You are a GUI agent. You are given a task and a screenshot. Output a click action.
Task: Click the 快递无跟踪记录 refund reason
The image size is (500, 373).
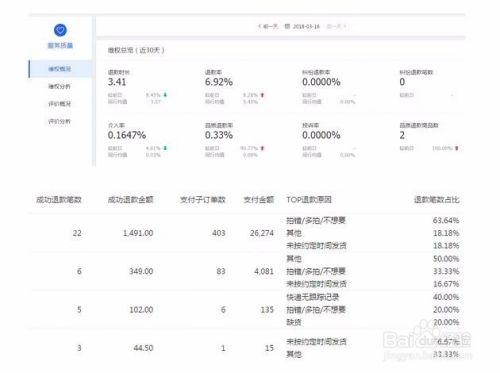pos(313,297)
